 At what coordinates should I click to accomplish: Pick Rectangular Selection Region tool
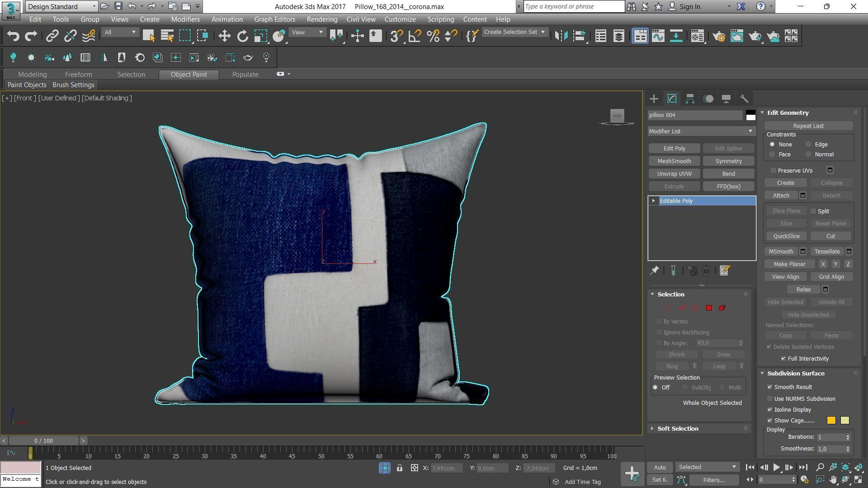click(185, 36)
